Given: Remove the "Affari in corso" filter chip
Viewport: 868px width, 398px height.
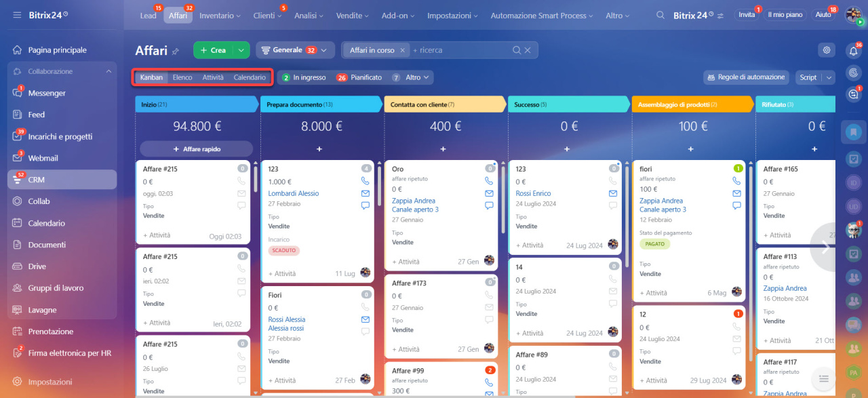Looking at the screenshot, I should (x=402, y=50).
